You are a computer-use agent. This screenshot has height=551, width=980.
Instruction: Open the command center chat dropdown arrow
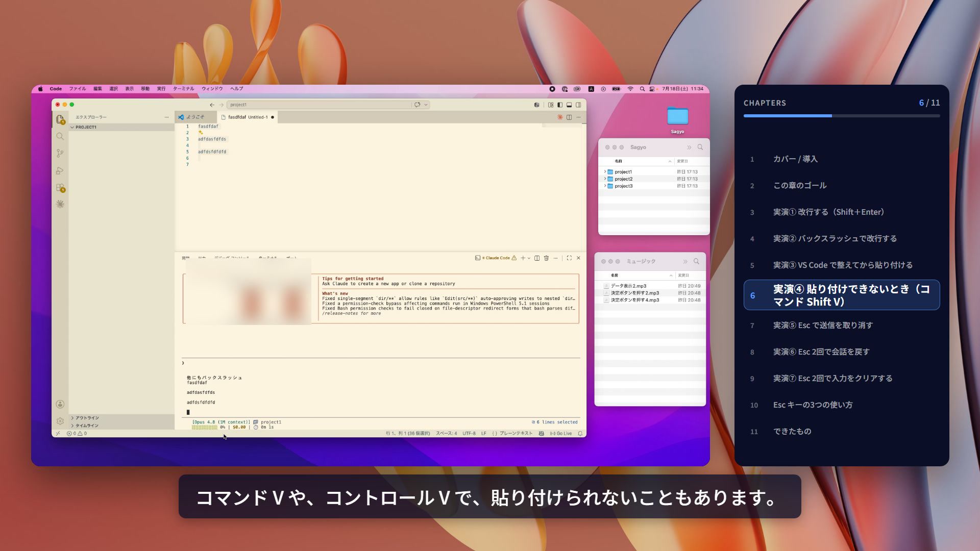pyautogui.click(x=426, y=105)
